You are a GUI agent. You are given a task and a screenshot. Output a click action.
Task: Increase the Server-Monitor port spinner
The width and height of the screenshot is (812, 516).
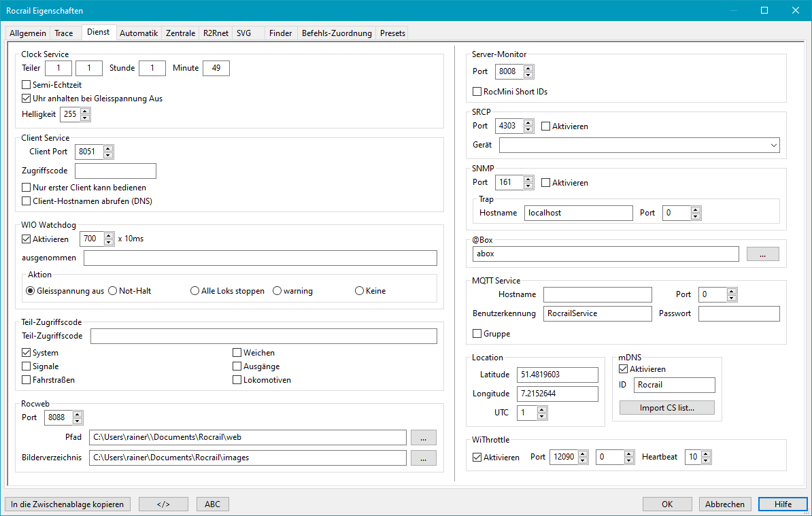tap(528, 68)
